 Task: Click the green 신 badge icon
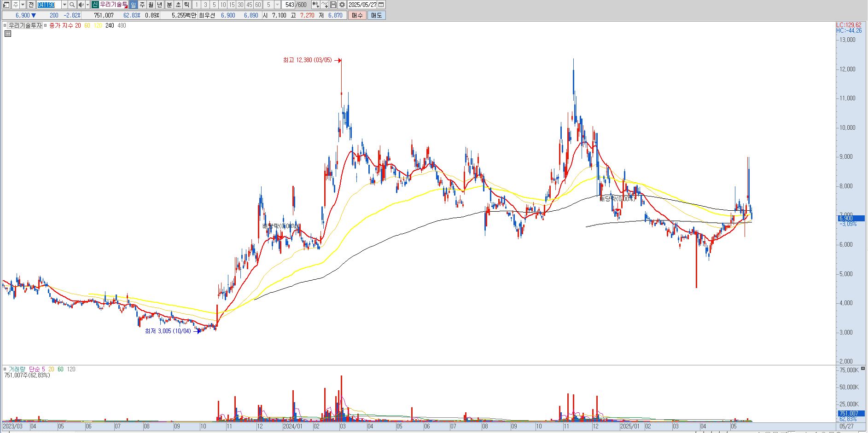click(95, 5)
